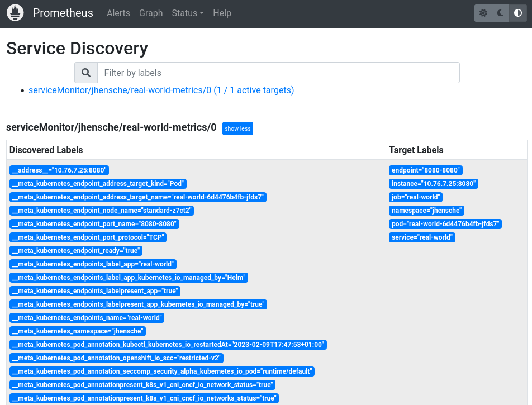Open the Status dropdown menu

(x=187, y=13)
